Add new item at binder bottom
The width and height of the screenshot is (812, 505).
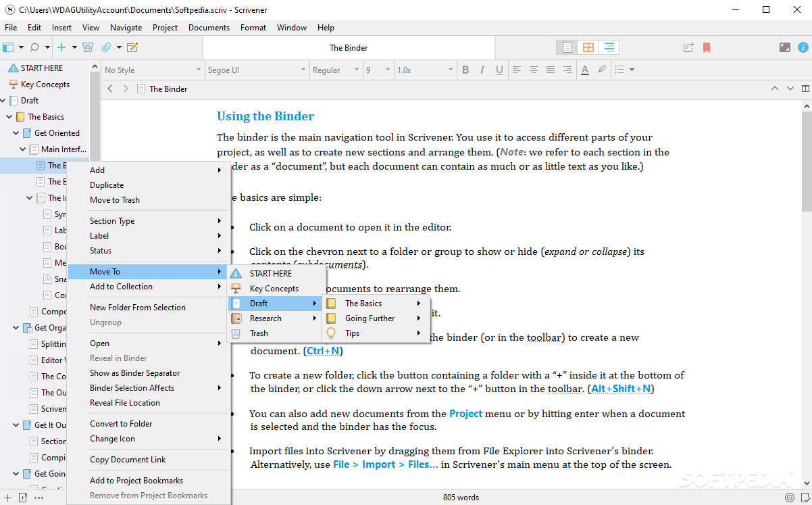pos(7,498)
